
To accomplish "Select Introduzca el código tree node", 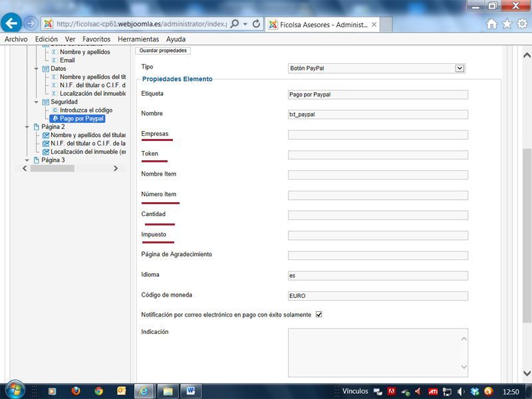I will click(82, 110).
